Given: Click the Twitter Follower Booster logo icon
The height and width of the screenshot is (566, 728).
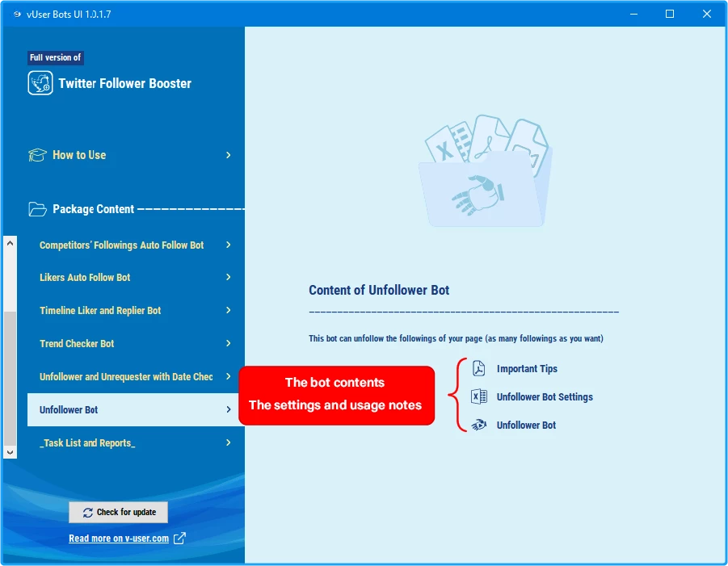Looking at the screenshot, I should [40, 83].
